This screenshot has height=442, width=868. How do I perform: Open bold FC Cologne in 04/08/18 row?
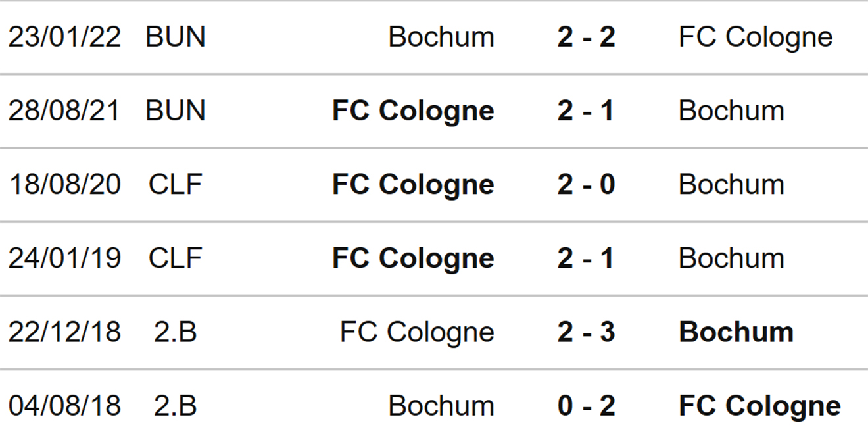tap(759, 405)
